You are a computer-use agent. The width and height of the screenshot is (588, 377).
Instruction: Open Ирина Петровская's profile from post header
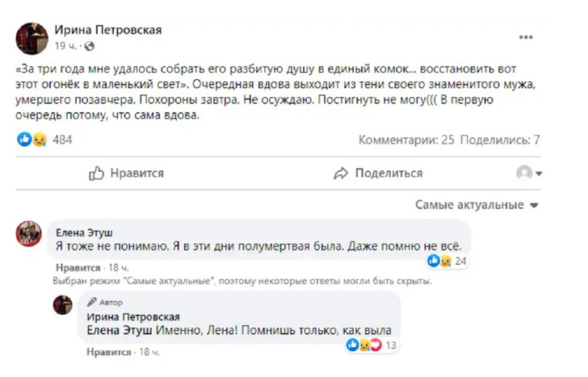[107, 30]
